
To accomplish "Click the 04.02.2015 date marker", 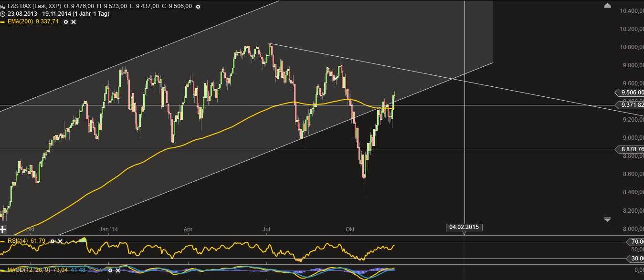I will (x=464, y=227).
